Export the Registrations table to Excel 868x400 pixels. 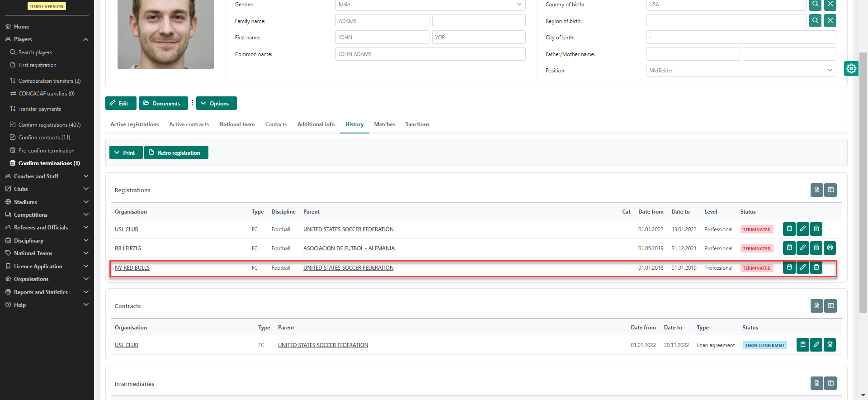816,190
